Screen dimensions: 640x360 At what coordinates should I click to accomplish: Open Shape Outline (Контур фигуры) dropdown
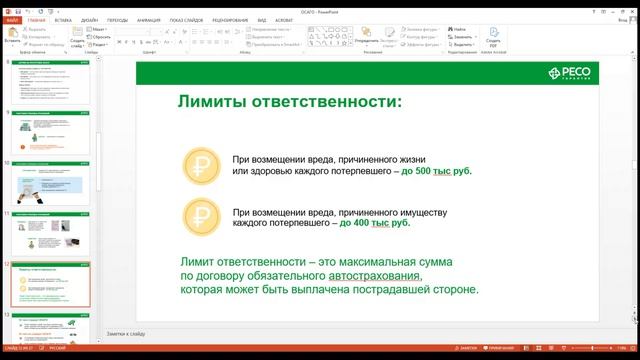[x=420, y=37]
